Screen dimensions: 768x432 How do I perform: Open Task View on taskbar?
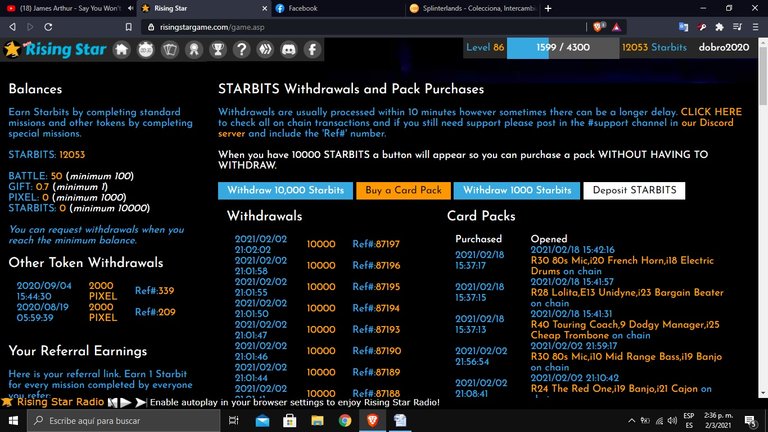point(234,421)
